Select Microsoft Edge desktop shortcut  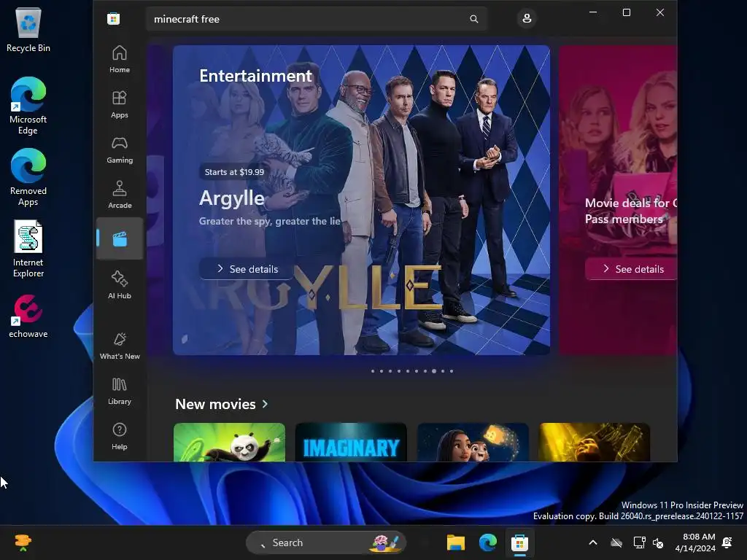coord(28,106)
